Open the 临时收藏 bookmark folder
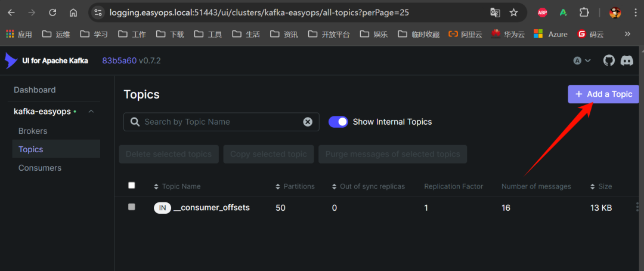Viewport: 644px width, 271px height. coord(419,34)
